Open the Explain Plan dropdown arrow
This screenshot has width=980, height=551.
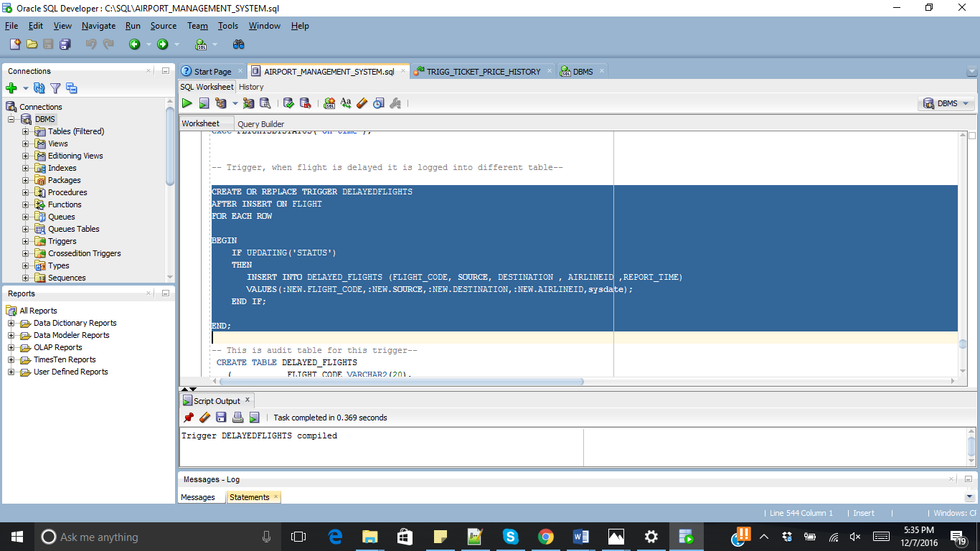pos(235,103)
